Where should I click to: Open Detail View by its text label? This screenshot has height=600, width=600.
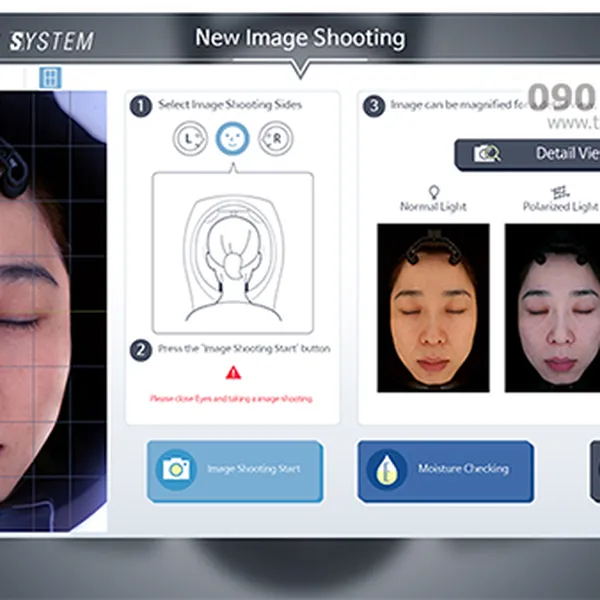point(565,154)
